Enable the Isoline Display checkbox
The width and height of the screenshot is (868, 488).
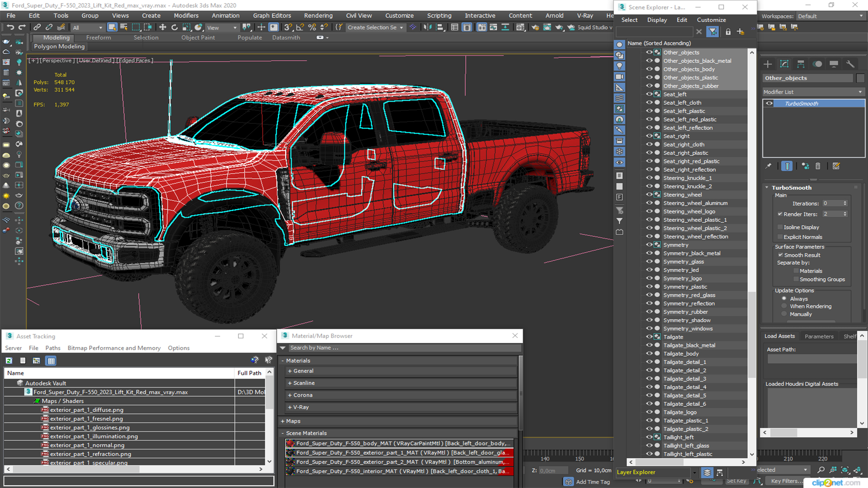pos(780,227)
